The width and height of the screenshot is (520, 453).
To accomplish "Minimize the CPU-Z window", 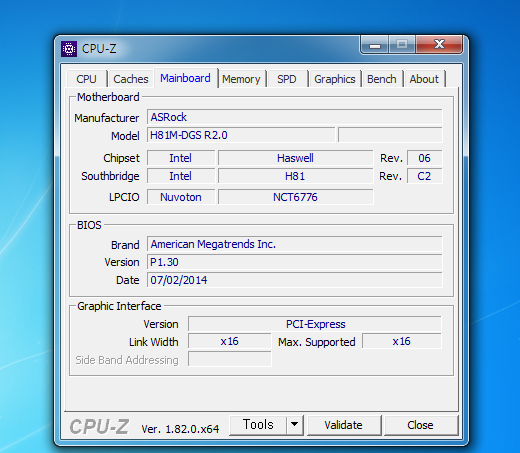I will (375, 45).
